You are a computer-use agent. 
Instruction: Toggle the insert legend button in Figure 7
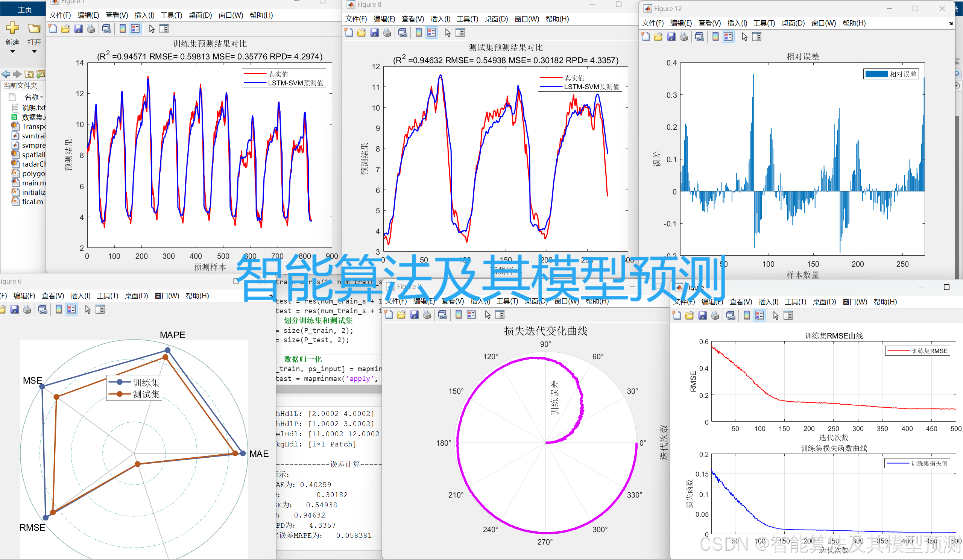tap(136, 29)
